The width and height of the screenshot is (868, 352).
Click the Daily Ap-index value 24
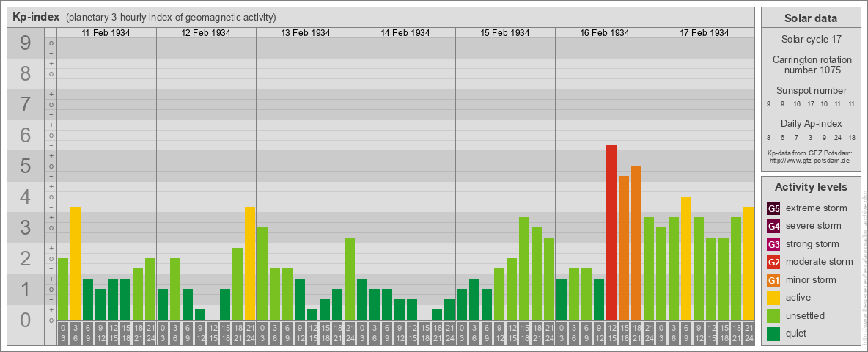pos(838,136)
